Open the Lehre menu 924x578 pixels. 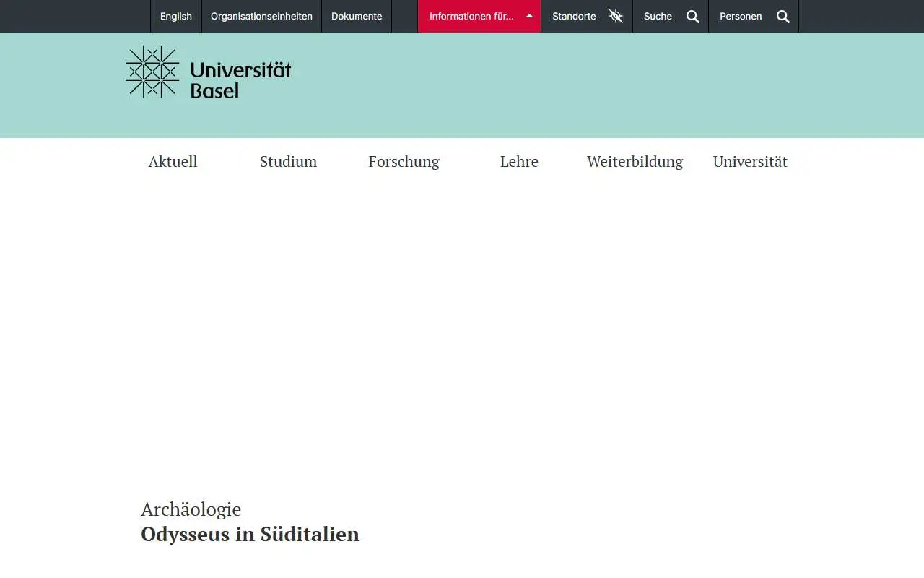click(x=519, y=162)
